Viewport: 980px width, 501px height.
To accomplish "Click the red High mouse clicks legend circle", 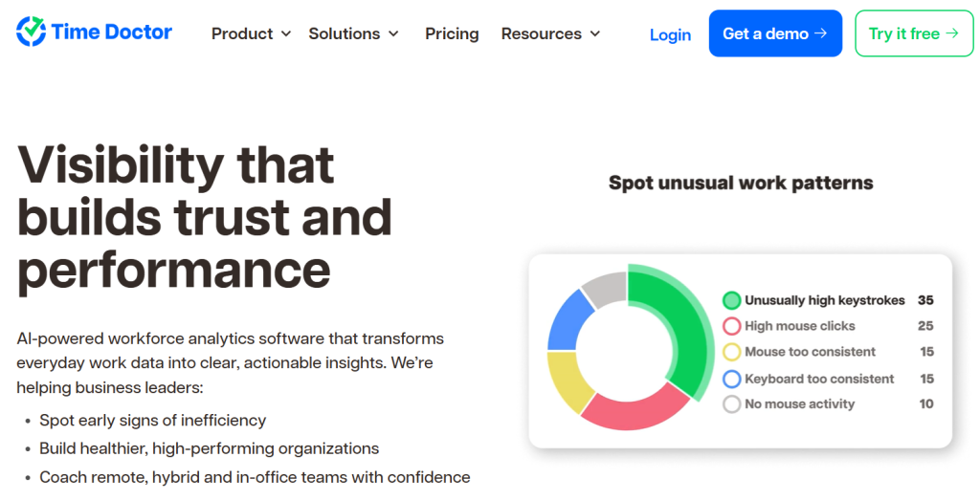I will [x=732, y=326].
